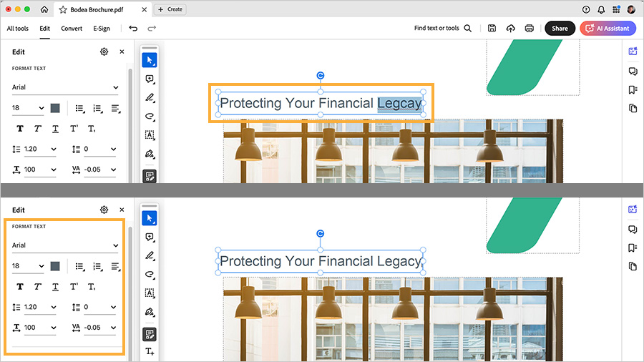
Task: Undo the last action
Action: point(133,29)
